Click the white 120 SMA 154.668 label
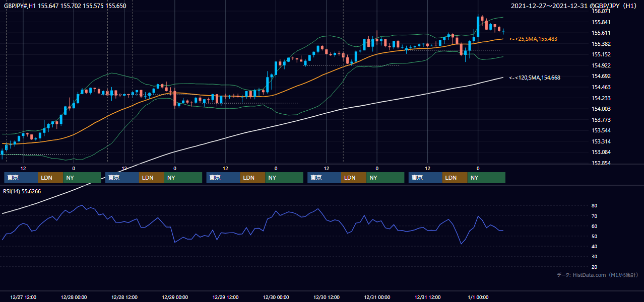This screenshot has width=644, height=302. (x=535, y=78)
